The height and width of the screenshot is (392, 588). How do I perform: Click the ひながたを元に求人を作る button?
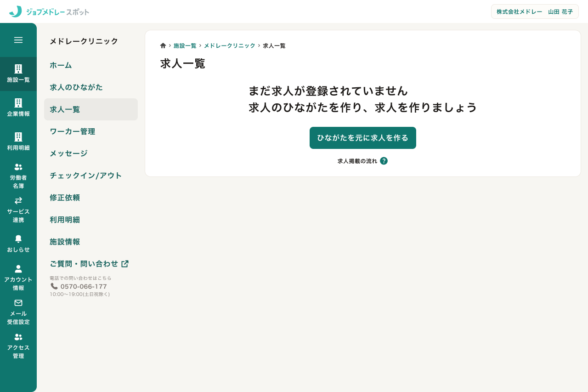(363, 138)
